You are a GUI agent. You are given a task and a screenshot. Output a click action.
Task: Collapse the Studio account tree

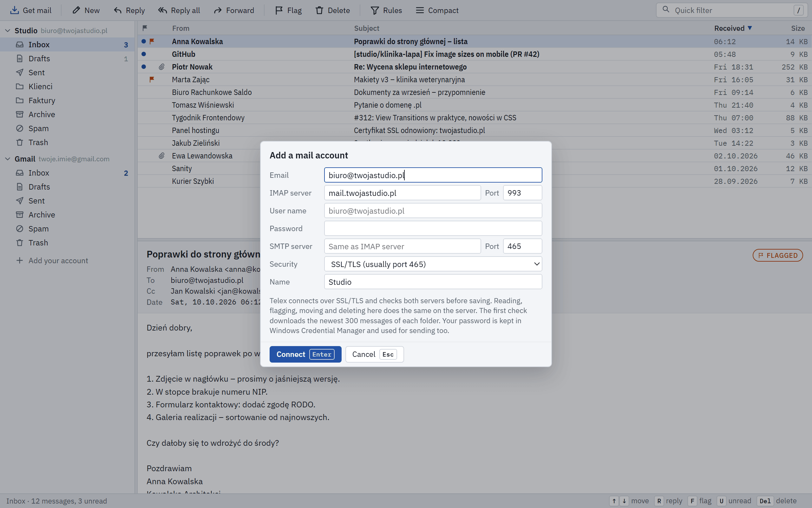8,30
